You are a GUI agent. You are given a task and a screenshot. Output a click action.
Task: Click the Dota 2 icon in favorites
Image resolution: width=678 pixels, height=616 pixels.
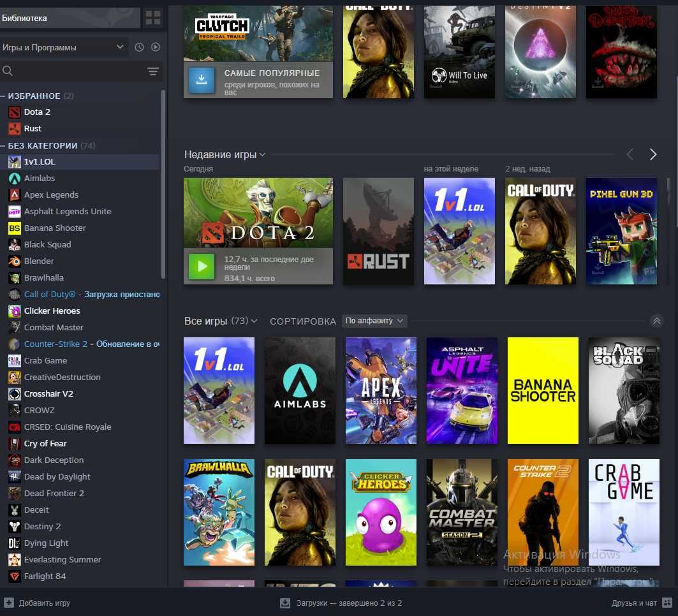[14, 112]
